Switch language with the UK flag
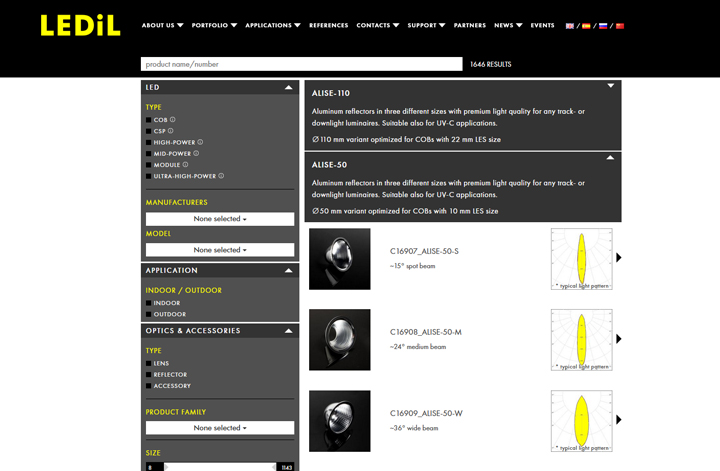 (x=570, y=26)
